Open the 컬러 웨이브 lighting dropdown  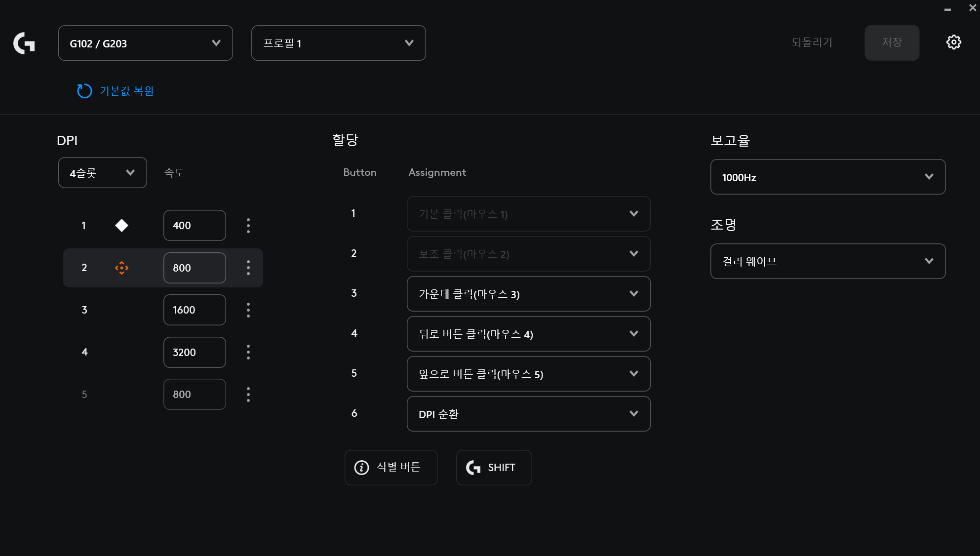pyautogui.click(x=827, y=262)
